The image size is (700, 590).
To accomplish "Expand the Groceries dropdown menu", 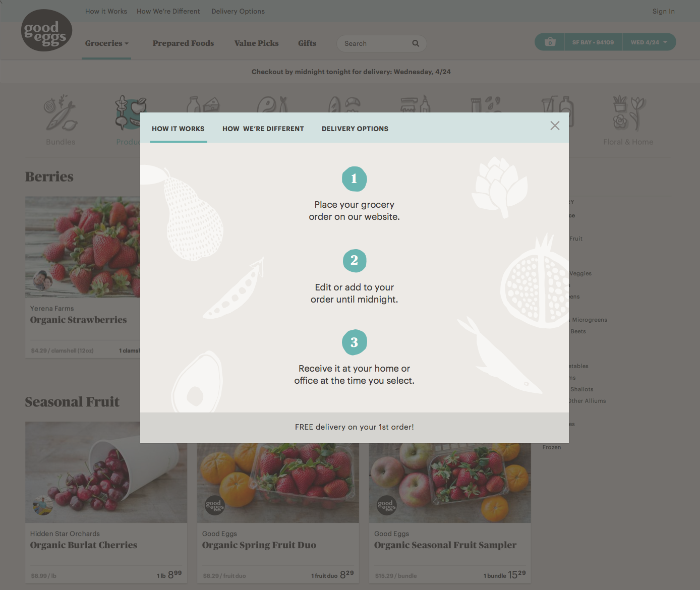I will [106, 43].
